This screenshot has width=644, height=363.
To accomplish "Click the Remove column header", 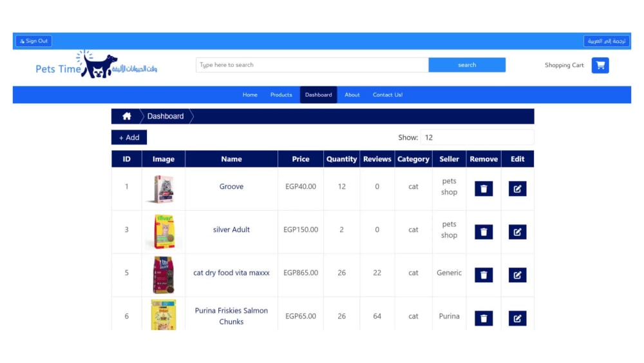I will pyautogui.click(x=484, y=159).
